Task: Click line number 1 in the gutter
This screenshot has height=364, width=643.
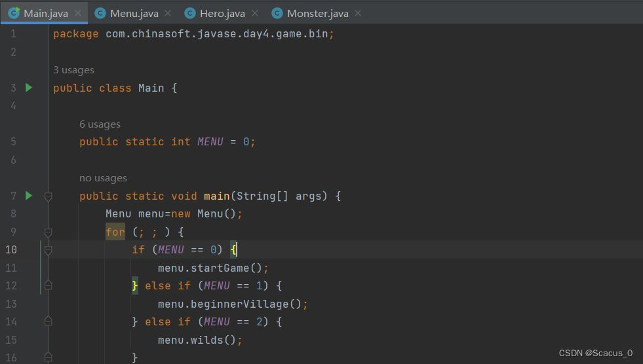Action: (x=13, y=34)
